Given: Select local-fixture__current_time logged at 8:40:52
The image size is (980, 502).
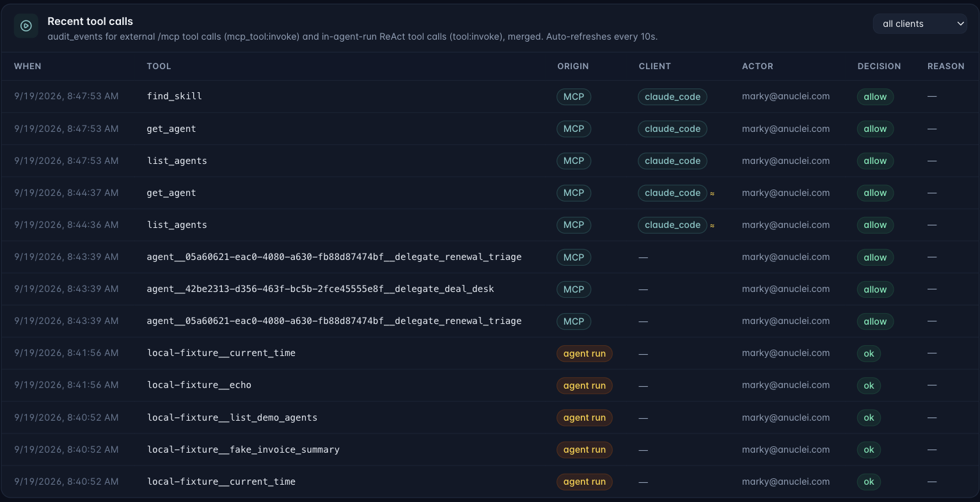Looking at the screenshot, I should tap(221, 482).
